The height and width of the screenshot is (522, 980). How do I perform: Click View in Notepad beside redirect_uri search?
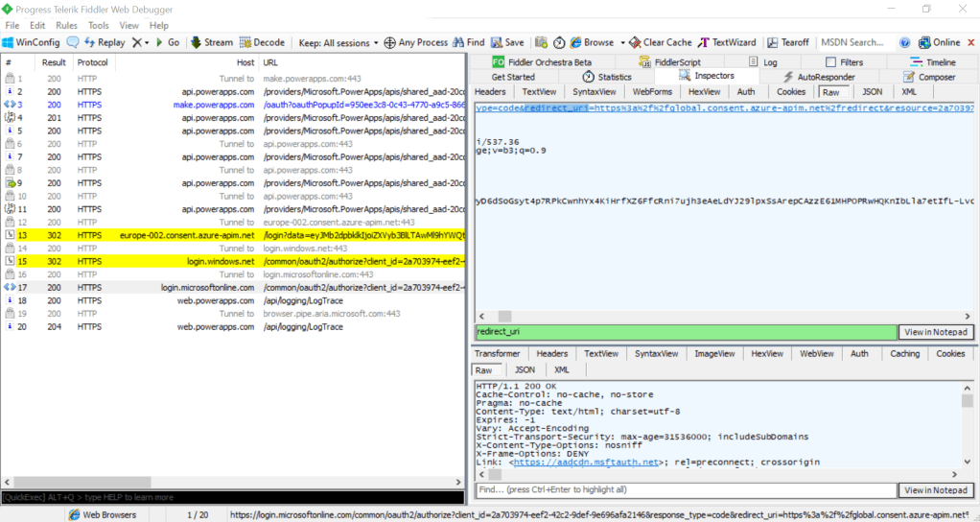tap(935, 332)
